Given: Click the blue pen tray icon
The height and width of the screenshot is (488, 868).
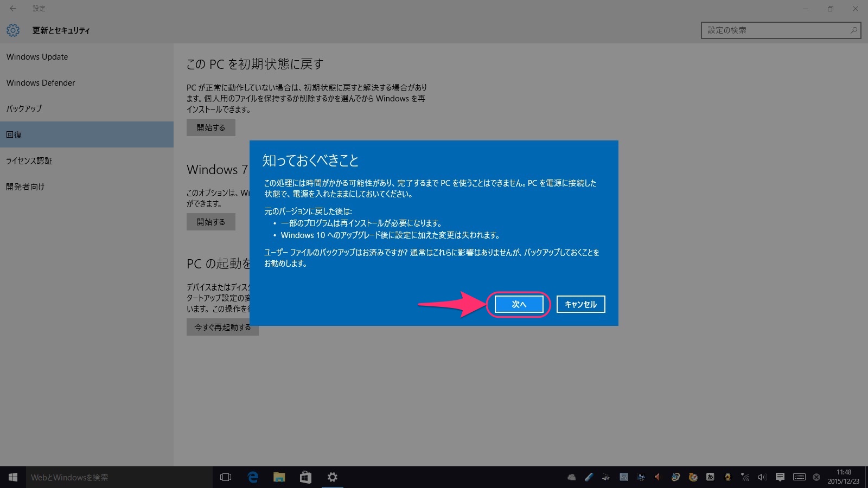Looking at the screenshot, I should [x=589, y=477].
